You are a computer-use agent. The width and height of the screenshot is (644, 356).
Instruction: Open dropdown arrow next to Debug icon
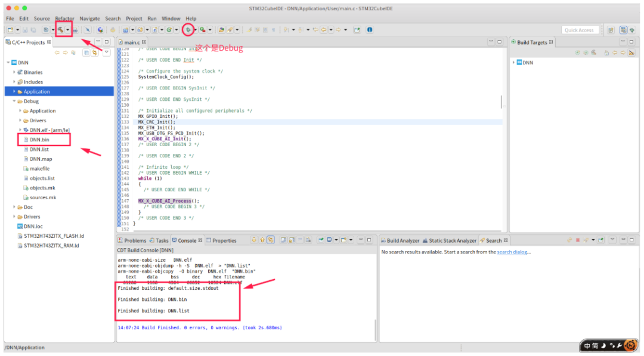click(x=196, y=30)
